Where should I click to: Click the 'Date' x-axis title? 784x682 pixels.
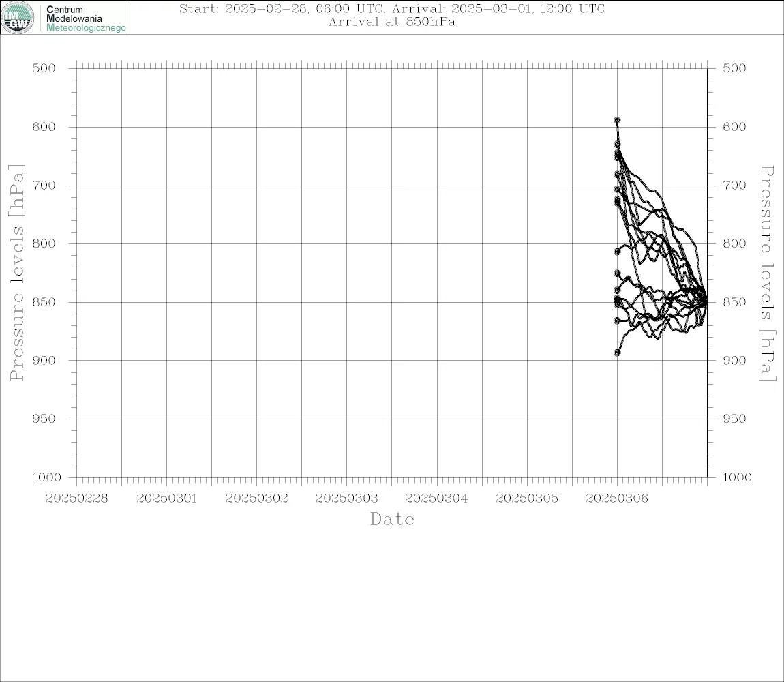point(392,519)
